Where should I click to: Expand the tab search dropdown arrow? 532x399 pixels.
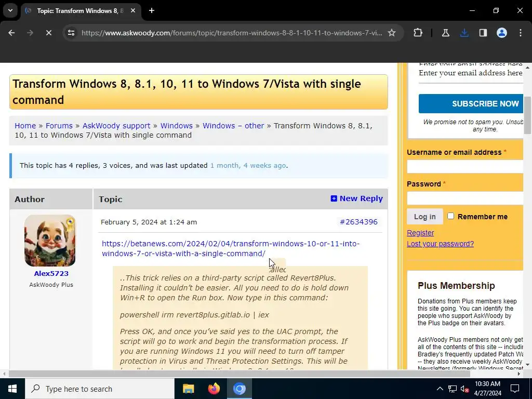pos(10,10)
